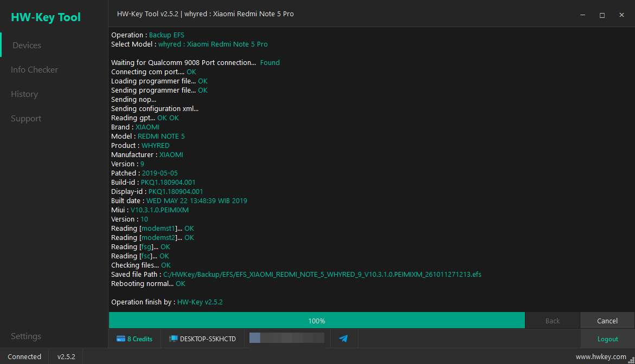Click the resize grip in status bar
This screenshot has width=635, height=364.
[x=631, y=360]
